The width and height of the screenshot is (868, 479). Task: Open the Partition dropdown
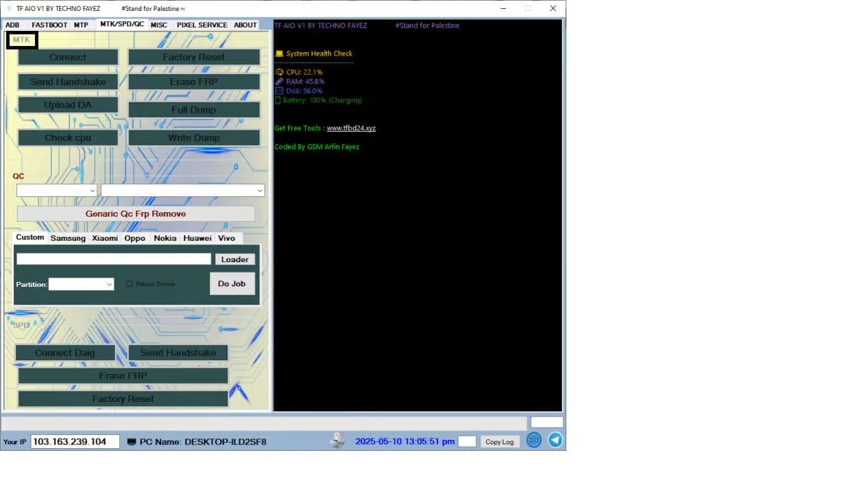click(81, 283)
